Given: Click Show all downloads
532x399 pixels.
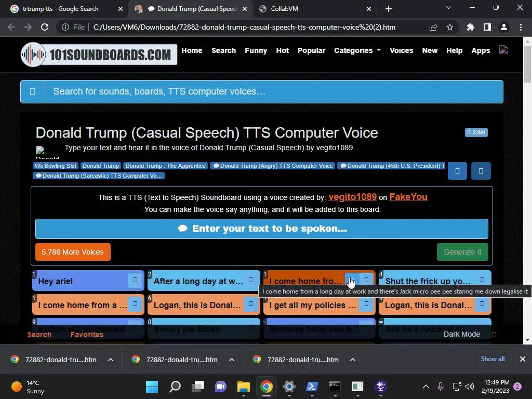Looking at the screenshot, I should click(x=493, y=359).
